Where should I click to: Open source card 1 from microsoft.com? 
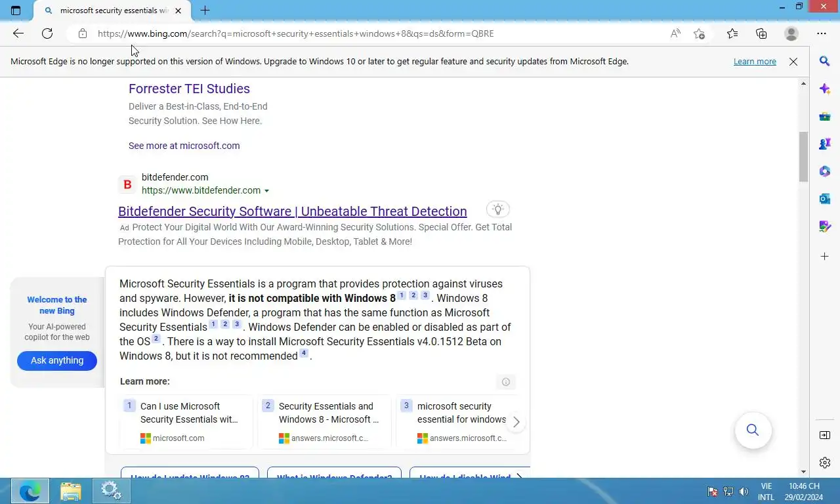186,422
